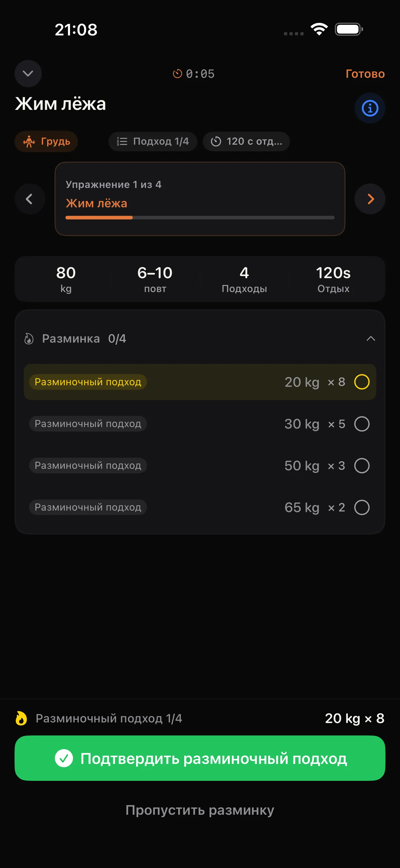Go to next exercise with right arrow

[370, 199]
